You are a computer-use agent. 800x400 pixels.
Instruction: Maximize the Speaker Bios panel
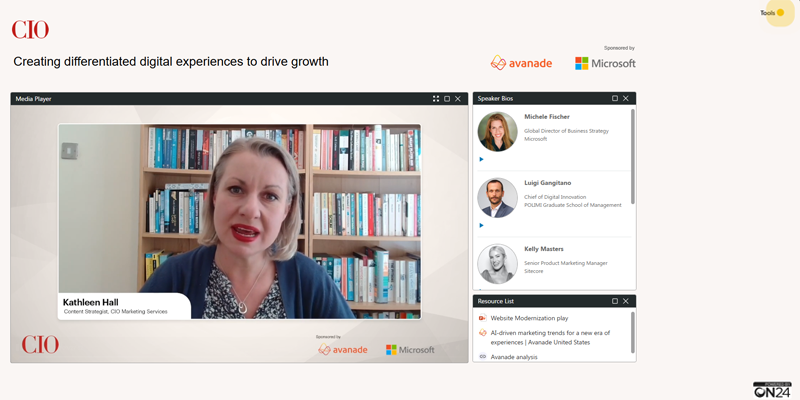[615, 99]
